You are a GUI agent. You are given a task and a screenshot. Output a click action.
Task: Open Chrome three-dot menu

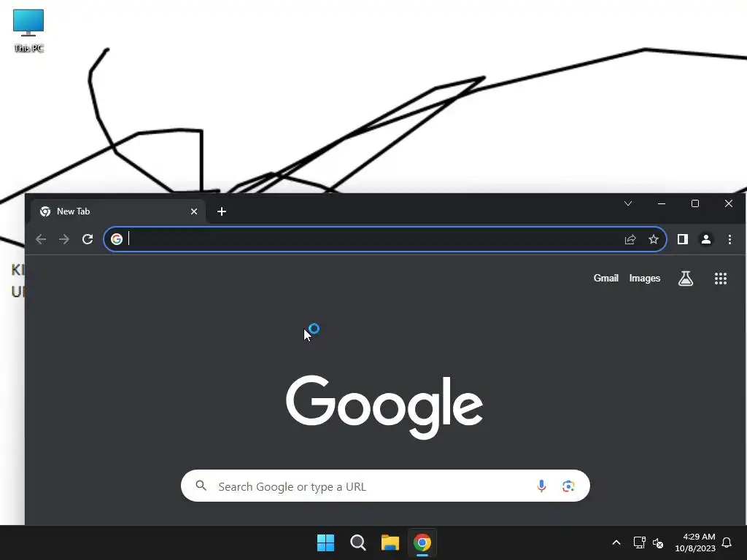point(729,239)
